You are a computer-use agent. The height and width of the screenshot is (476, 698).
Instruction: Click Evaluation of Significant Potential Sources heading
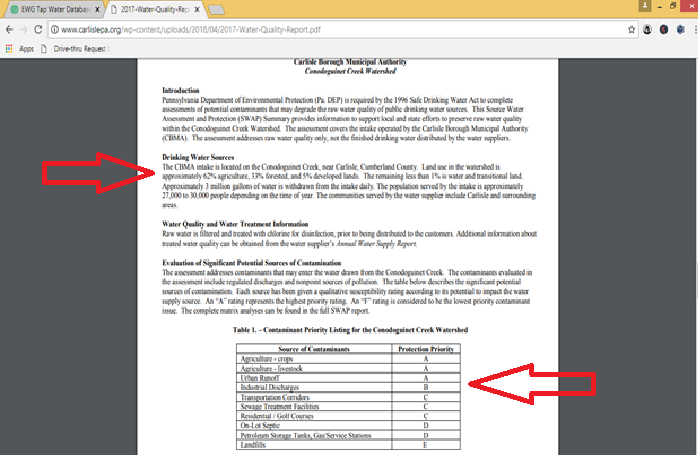tap(252, 263)
